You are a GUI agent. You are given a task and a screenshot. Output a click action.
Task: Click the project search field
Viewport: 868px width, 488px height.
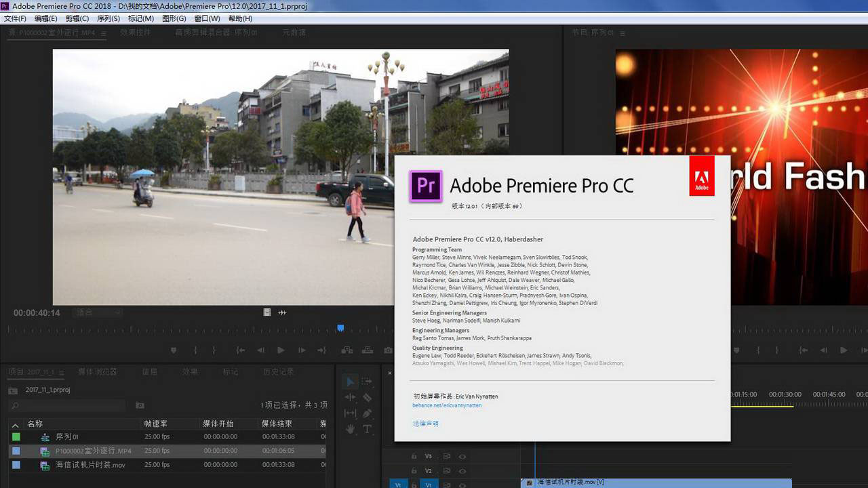pos(68,405)
